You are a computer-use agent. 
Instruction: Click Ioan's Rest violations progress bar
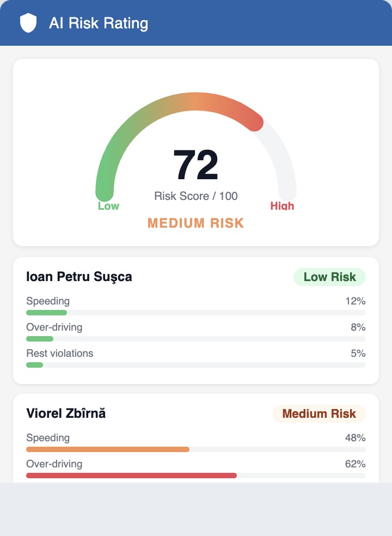tap(196, 365)
